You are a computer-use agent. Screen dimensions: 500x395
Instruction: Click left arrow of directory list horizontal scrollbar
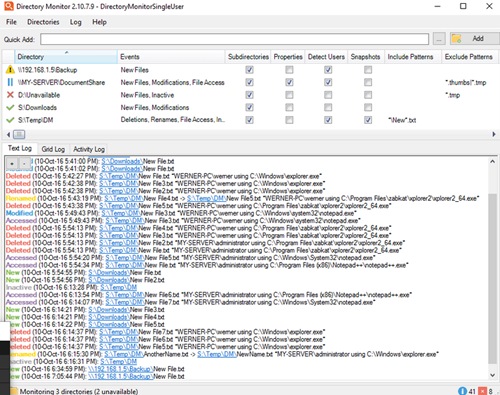8,134
